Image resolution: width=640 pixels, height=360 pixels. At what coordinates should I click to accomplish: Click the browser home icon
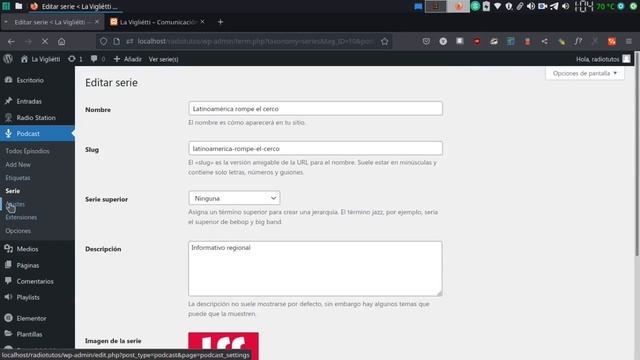point(62,42)
